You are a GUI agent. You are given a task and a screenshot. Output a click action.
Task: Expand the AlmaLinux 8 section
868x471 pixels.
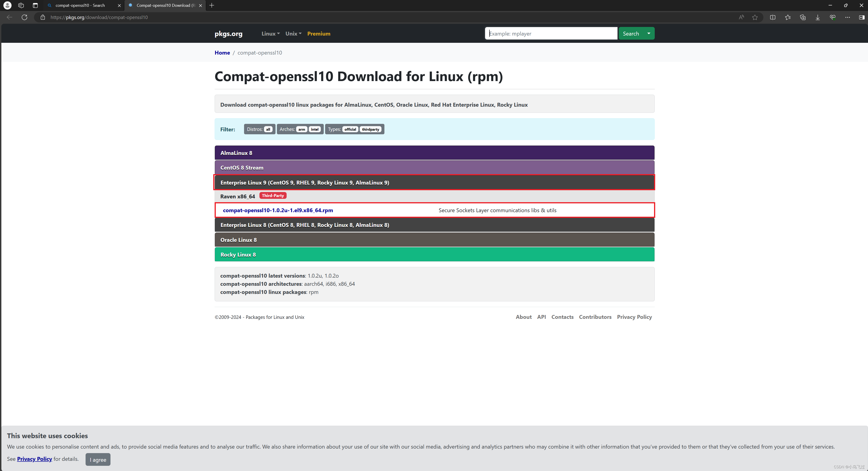click(434, 153)
